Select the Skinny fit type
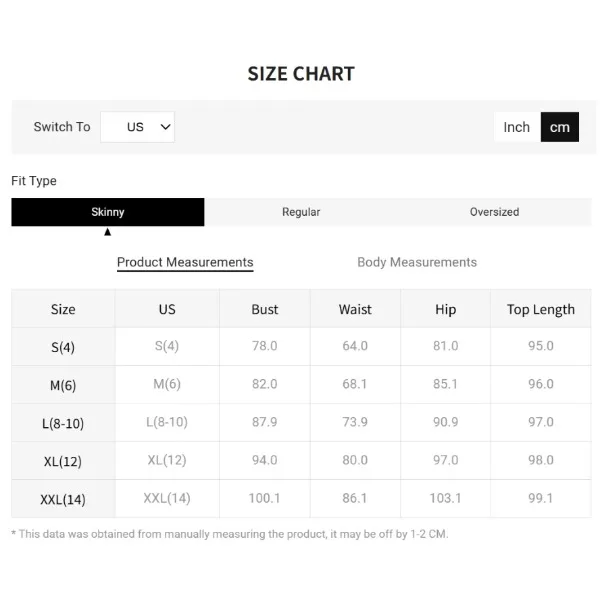 pos(108,212)
